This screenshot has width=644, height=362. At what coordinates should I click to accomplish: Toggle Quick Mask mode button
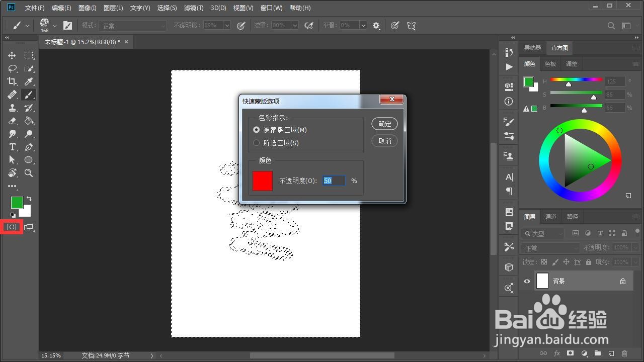pyautogui.click(x=12, y=227)
